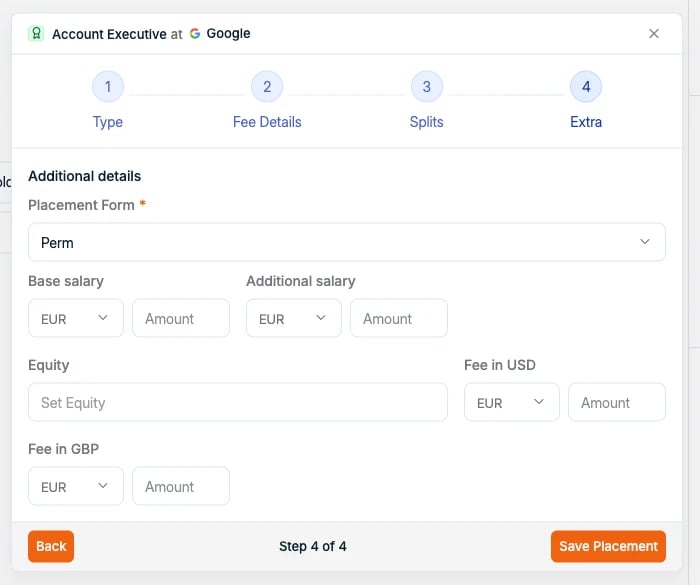
Task: Expand the Placement Form dropdown showing Perm
Action: point(347,242)
